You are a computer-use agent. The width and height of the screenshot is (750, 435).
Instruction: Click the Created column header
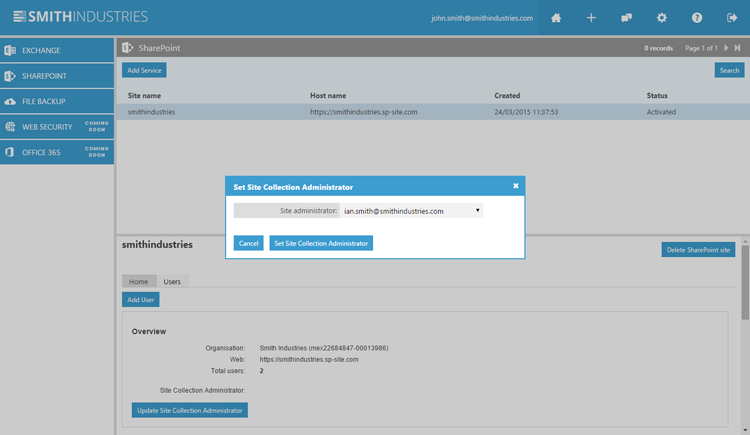coord(507,96)
